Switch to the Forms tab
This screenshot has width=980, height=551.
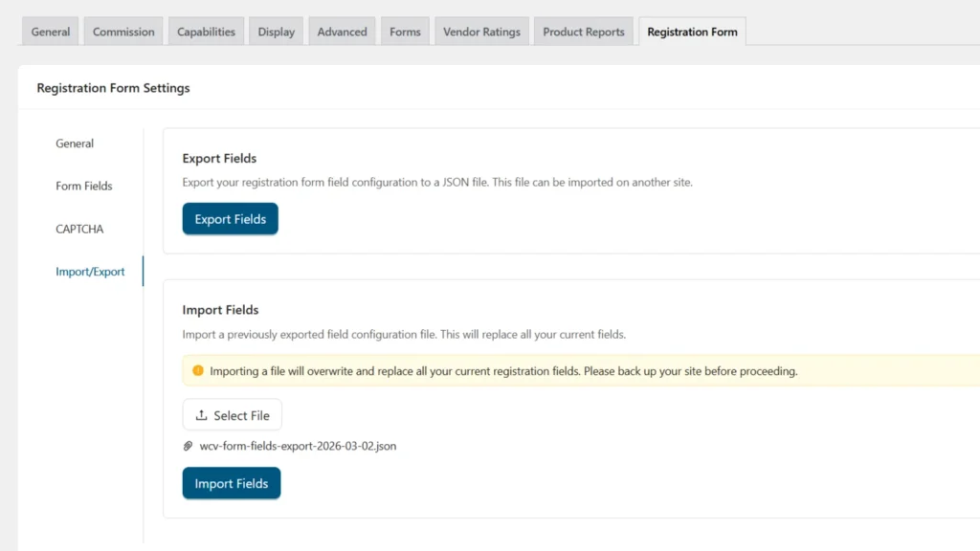coord(404,31)
